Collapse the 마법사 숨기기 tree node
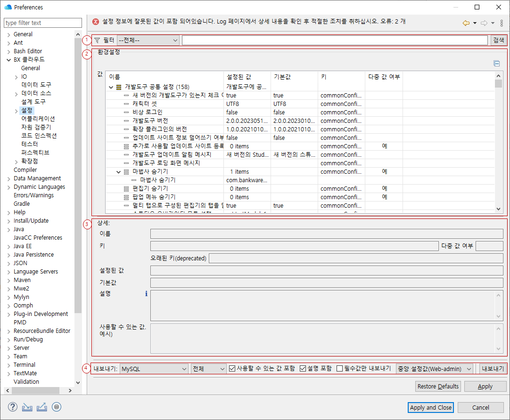510x420 pixels. (118, 171)
